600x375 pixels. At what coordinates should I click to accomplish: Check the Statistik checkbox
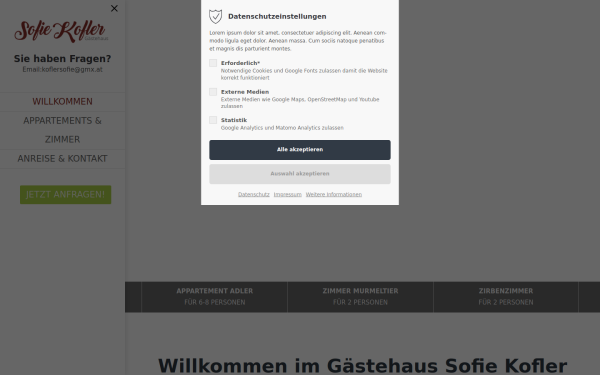[x=213, y=120]
